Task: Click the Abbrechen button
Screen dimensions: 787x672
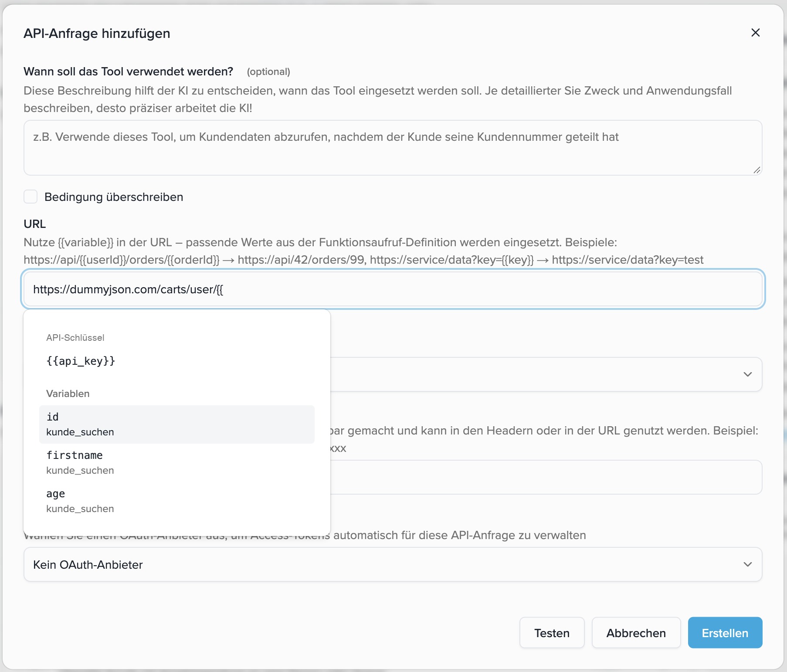Action: (636, 633)
